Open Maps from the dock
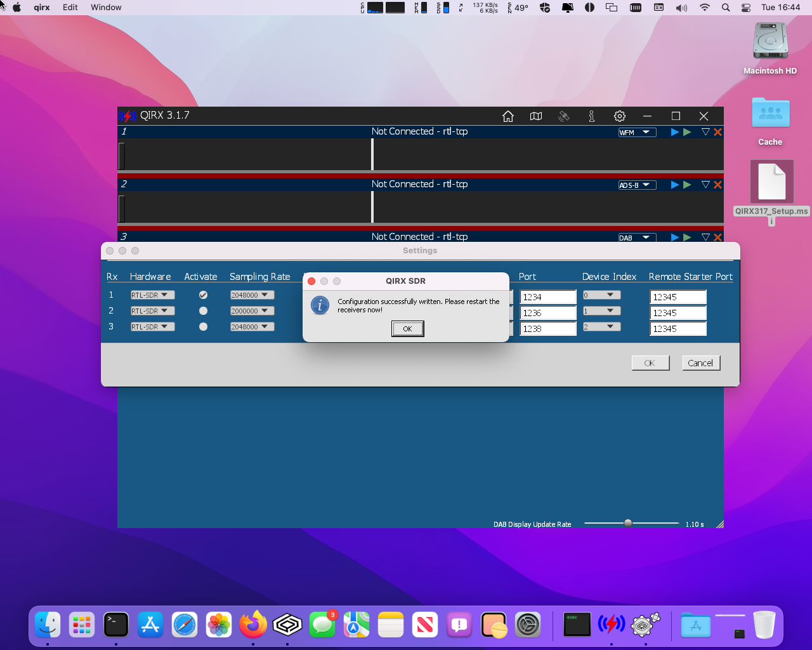 (x=357, y=625)
